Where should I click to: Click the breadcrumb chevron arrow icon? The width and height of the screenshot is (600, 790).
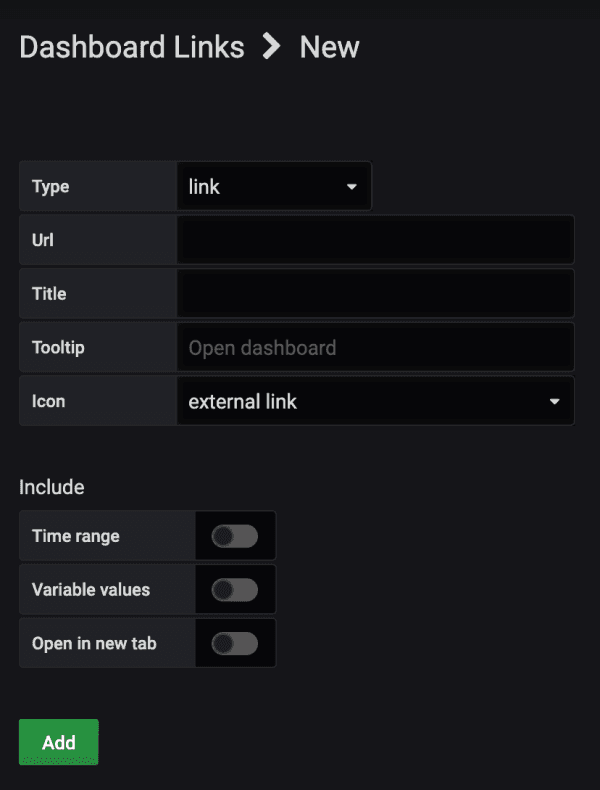[271, 47]
